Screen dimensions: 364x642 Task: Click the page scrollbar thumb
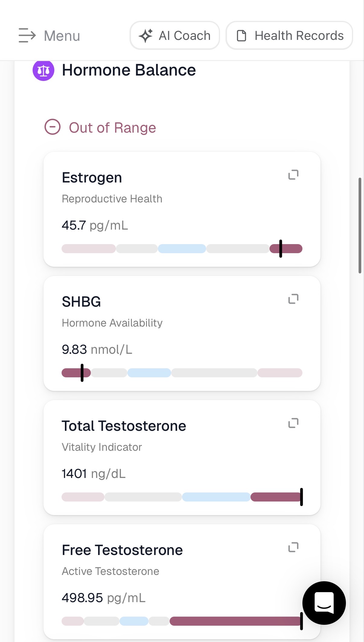(360, 226)
